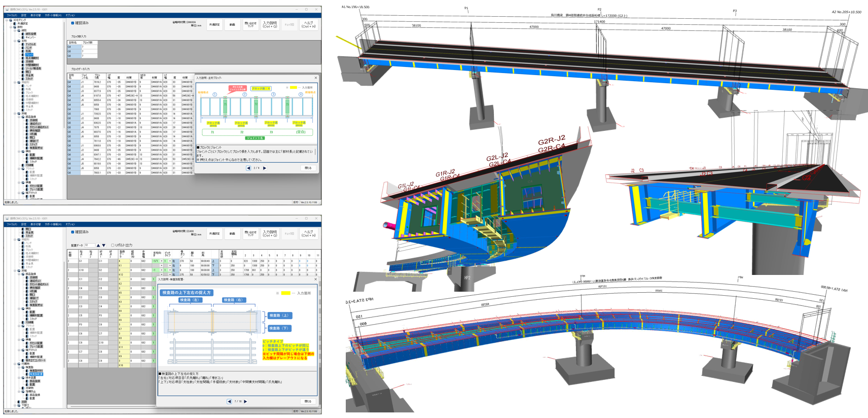The image size is (868, 418).
Task: Collapse the 落橋防止 tree node
Action: click(x=19, y=392)
